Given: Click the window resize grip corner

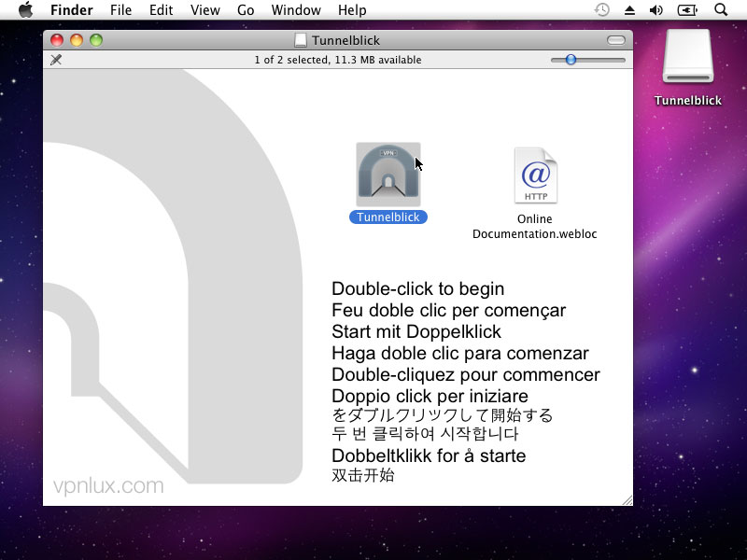Looking at the screenshot, I should (627, 500).
